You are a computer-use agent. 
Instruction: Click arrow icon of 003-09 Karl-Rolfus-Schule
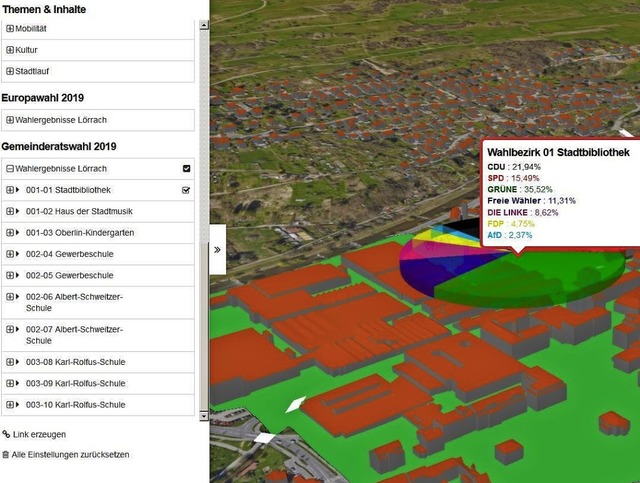point(18,383)
